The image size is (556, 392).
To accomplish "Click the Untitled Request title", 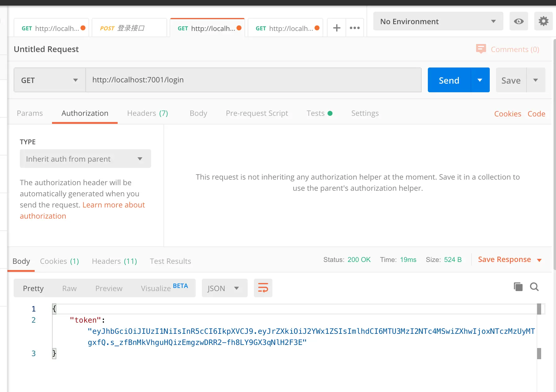I will [x=46, y=49].
